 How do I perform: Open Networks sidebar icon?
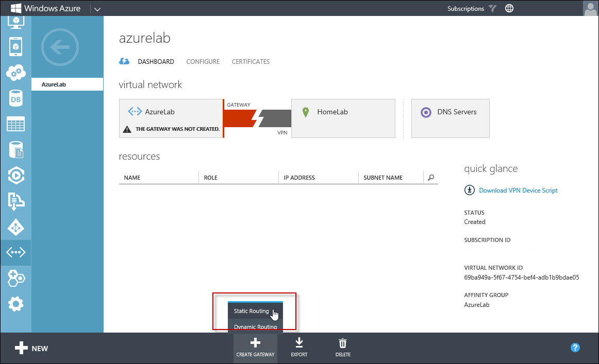(15, 253)
